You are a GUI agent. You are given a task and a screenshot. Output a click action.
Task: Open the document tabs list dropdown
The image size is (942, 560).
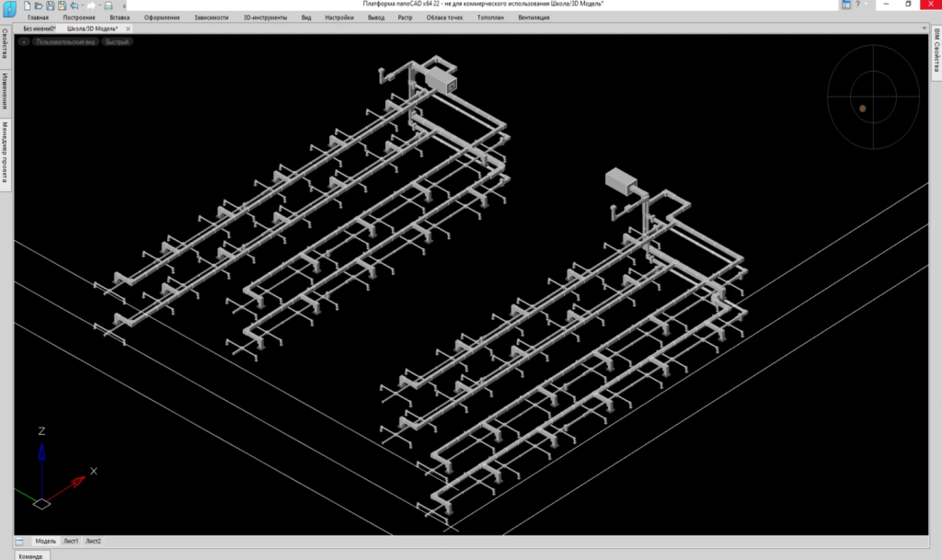pyautogui.click(x=924, y=28)
